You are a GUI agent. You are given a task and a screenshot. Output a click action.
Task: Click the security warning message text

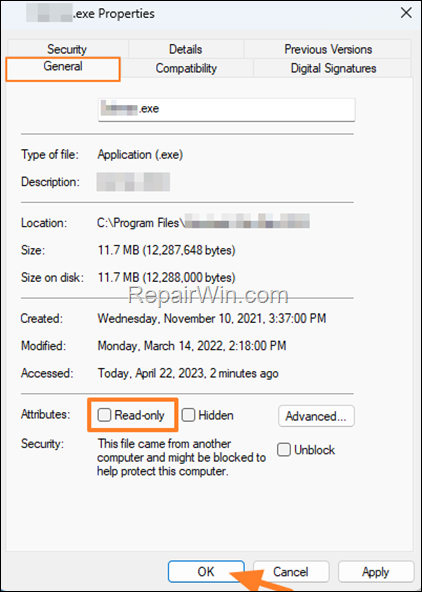pos(182,457)
